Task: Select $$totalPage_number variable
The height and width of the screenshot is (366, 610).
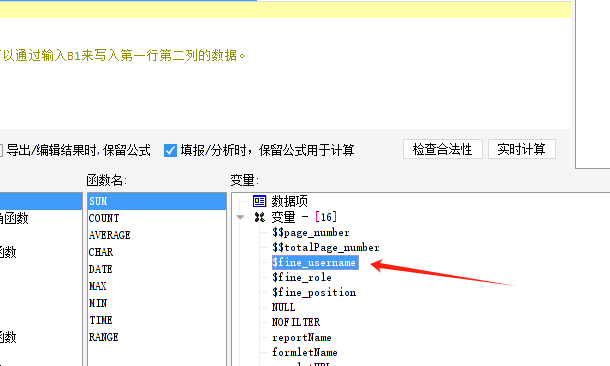Action: (x=326, y=247)
